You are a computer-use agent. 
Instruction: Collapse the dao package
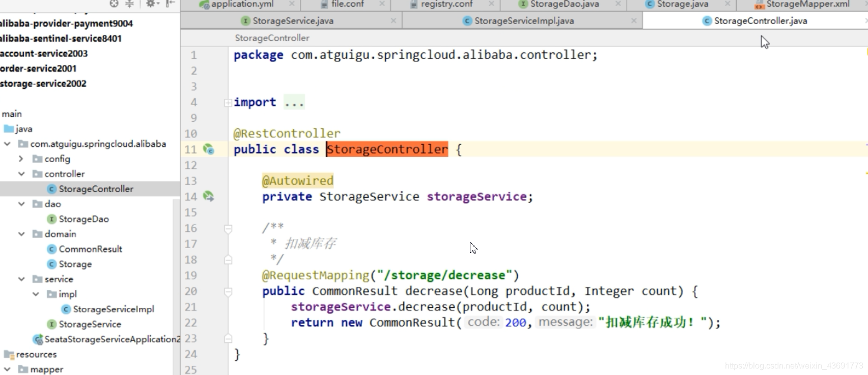pos(21,204)
